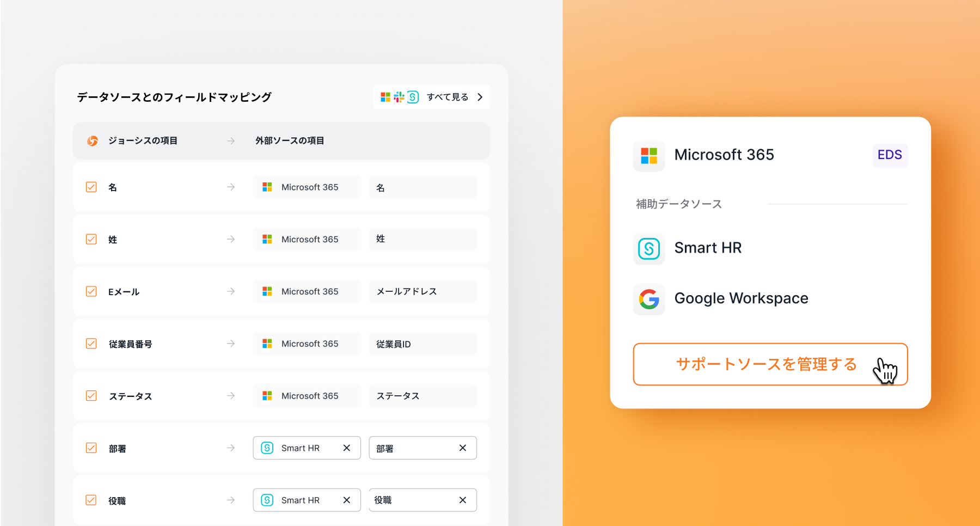Click the Slack logo in the header
980x526 pixels.
tap(399, 97)
